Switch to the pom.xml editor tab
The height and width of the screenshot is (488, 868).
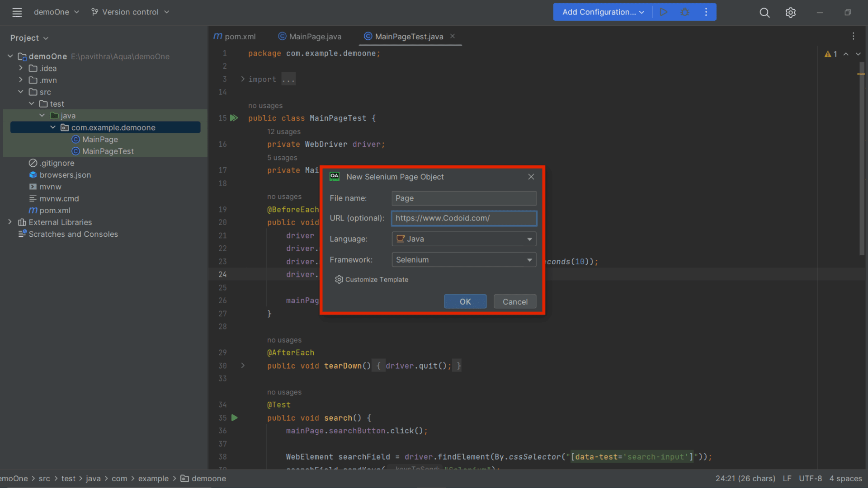click(240, 36)
